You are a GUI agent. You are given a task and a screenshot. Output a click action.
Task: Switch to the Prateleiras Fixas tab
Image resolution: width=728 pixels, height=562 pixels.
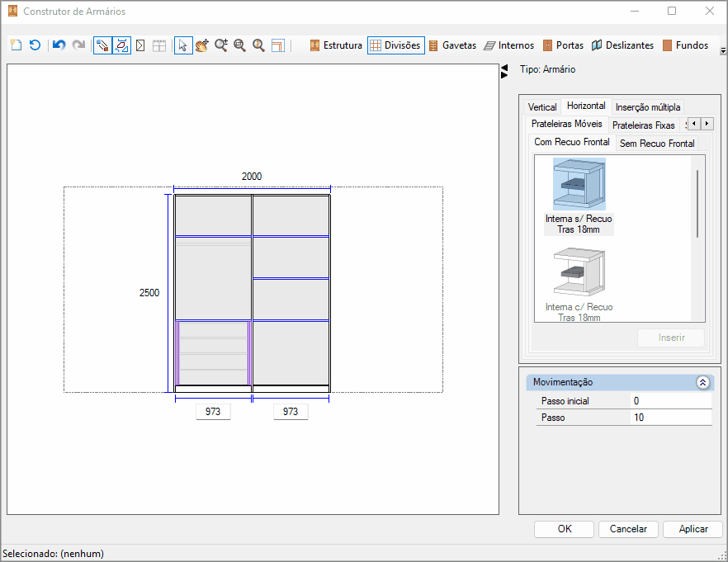click(x=643, y=125)
